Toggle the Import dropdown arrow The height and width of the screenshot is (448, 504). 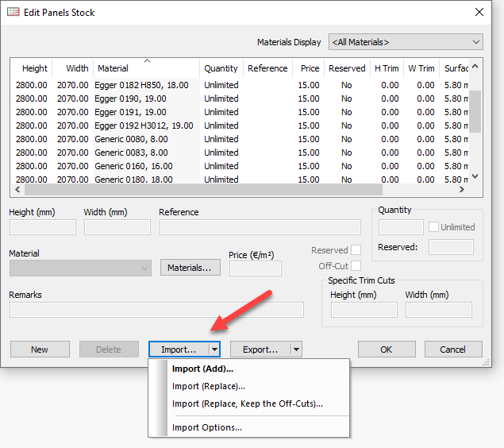click(x=215, y=350)
